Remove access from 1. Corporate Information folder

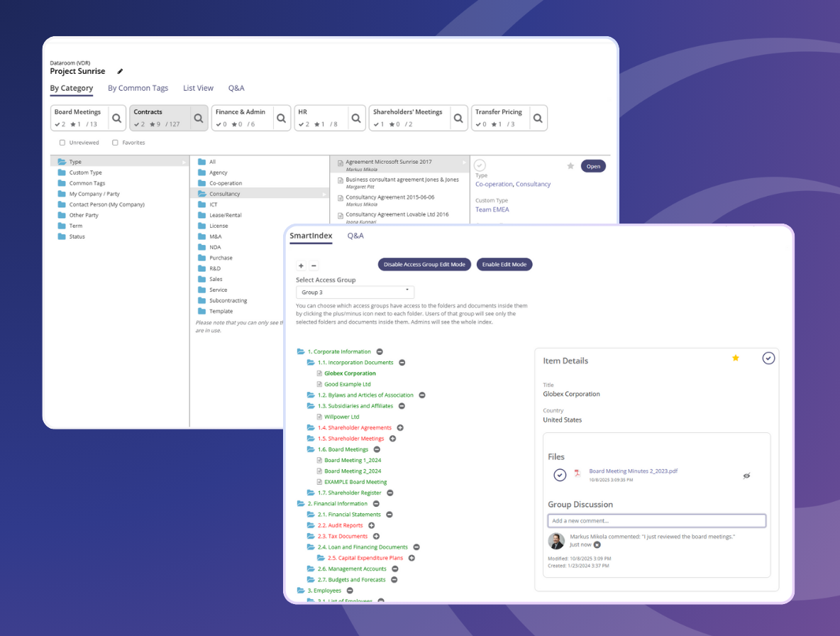(380, 351)
